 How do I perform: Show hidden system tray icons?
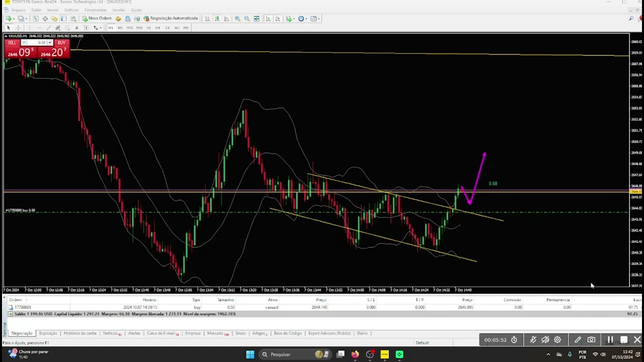coord(548,354)
